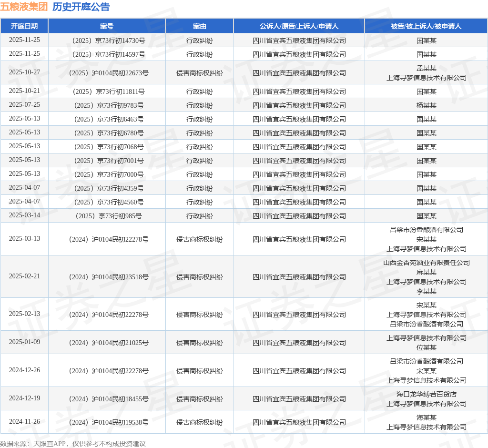Viewport: 488px width, 448px height.
Task: Click defendant 李某某
Action: point(427,291)
